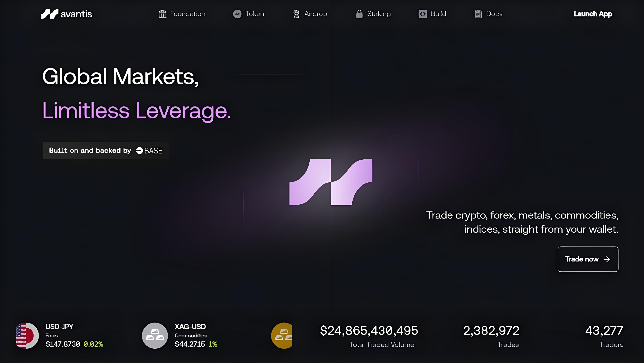Click the Docs document icon
644x363 pixels.
[478, 14]
